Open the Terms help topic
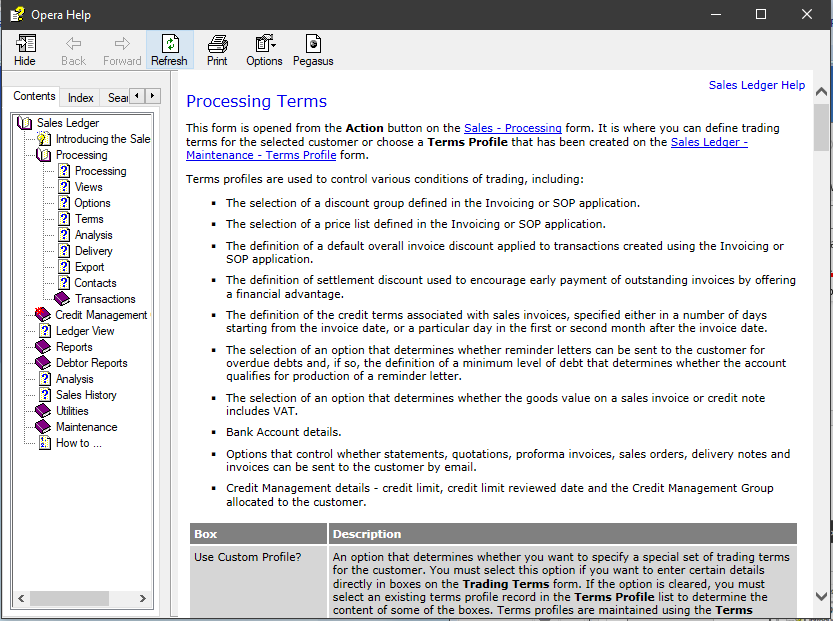The height and width of the screenshot is (621, 833). (89, 219)
